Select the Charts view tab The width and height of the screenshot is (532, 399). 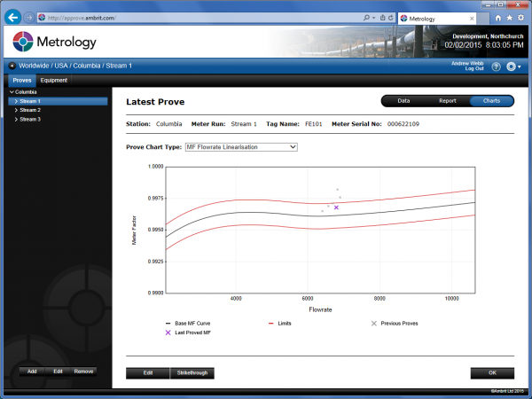[491, 101]
